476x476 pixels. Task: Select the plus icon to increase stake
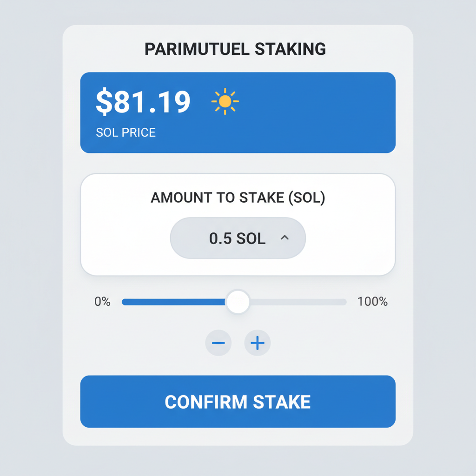click(x=257, y=343)
